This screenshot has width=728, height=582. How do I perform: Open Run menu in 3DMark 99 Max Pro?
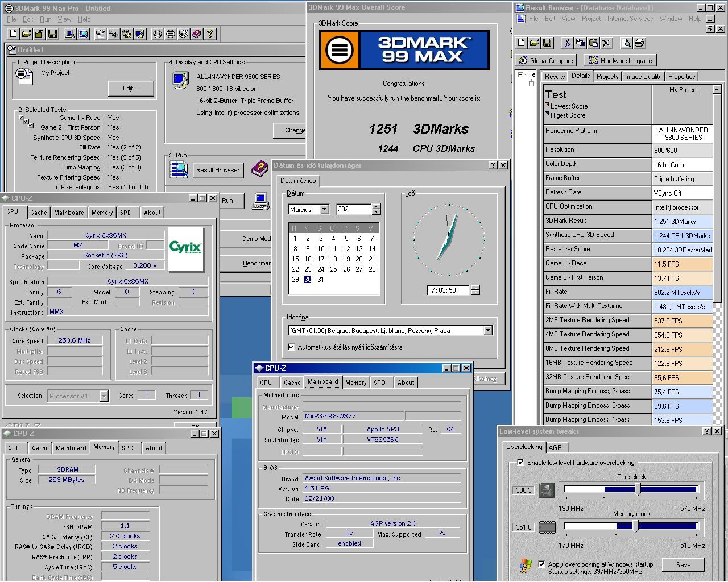45,19
